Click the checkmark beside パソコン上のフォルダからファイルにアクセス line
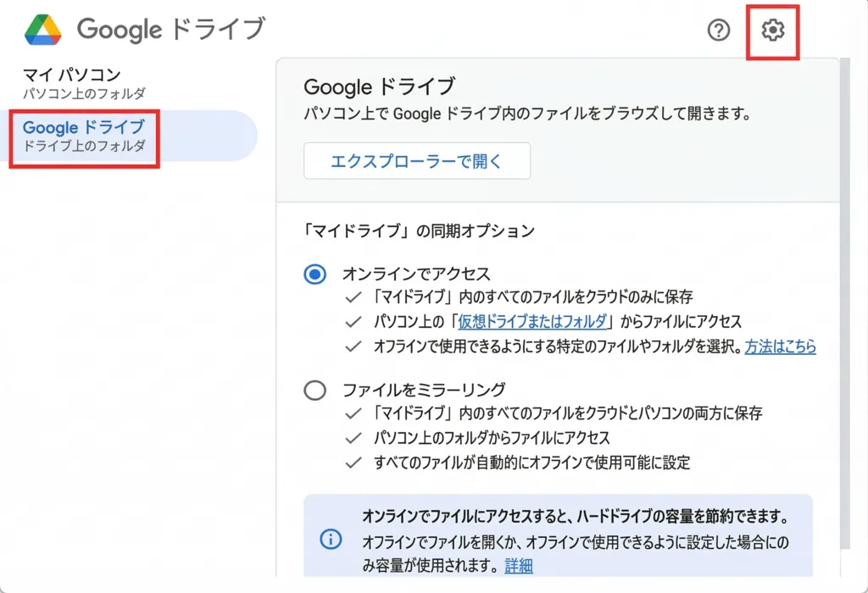The width and height of the screenshot is (868, 593). (353, 438)
